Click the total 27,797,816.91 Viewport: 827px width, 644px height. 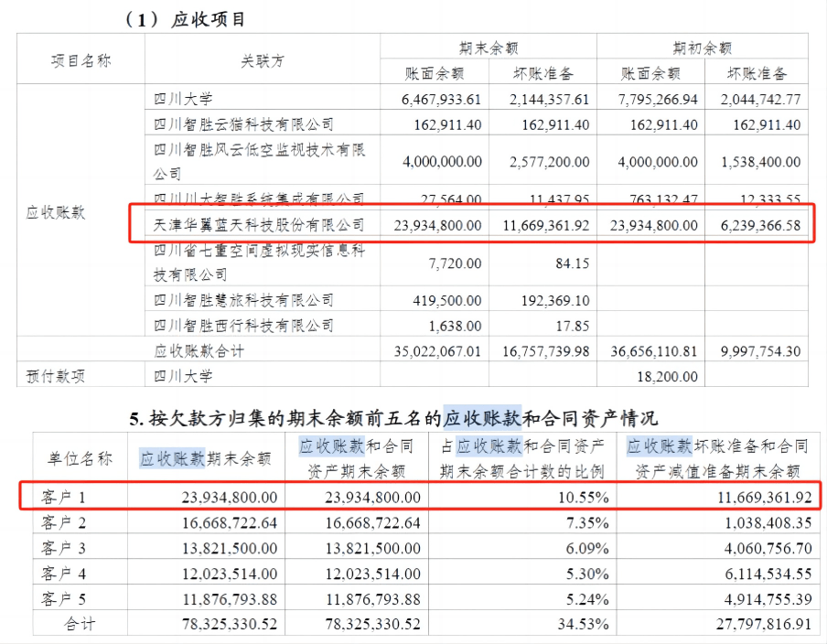tap(764, 625)
